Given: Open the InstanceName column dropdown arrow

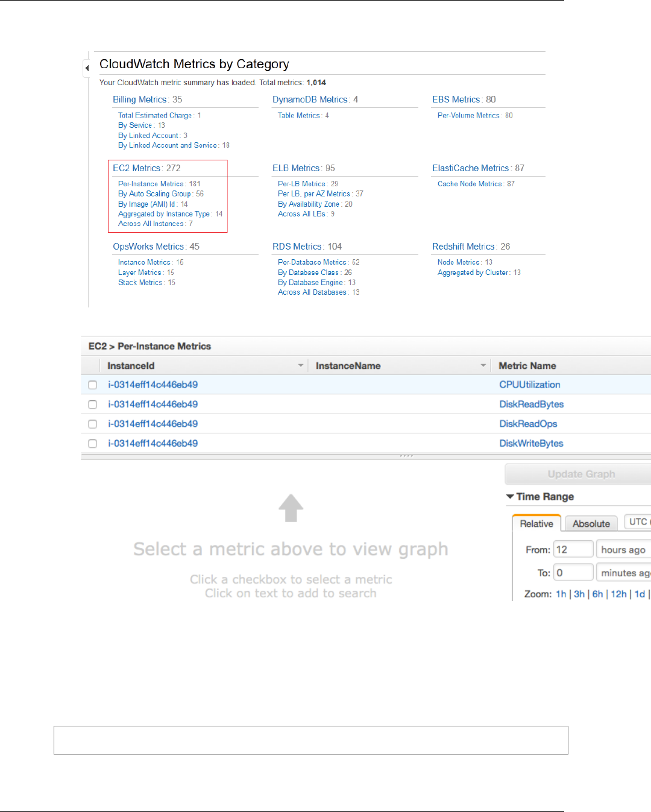Looking at the screenshot, I should tap(483, 365).
